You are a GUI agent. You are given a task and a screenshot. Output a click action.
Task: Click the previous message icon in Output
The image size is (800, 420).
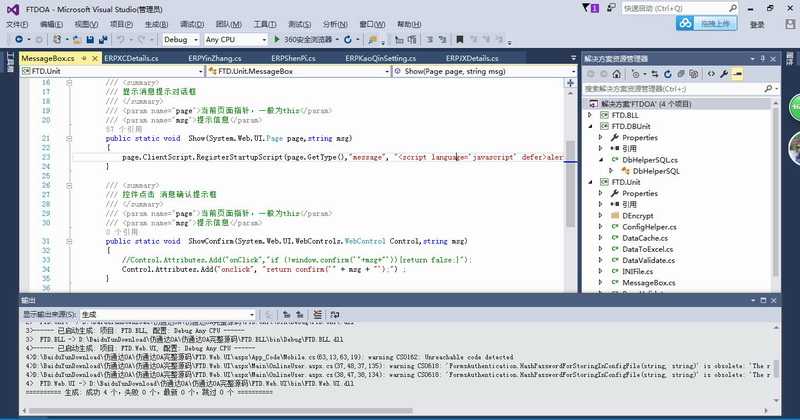point(287,314)
